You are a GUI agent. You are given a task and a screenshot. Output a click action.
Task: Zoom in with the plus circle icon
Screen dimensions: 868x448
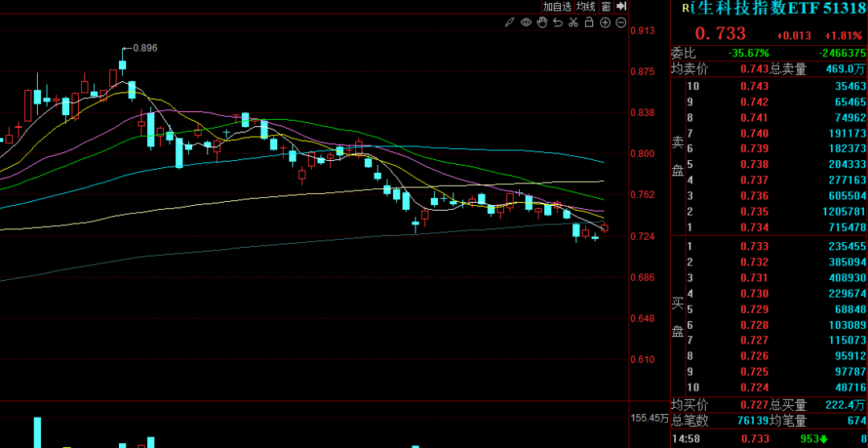click(x=605, y=23)
